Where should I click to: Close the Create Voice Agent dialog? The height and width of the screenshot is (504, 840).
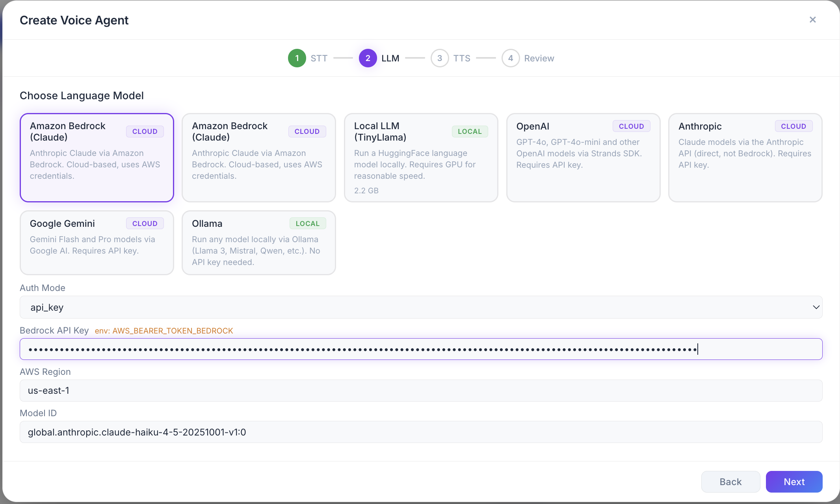[x=812, y=20]
